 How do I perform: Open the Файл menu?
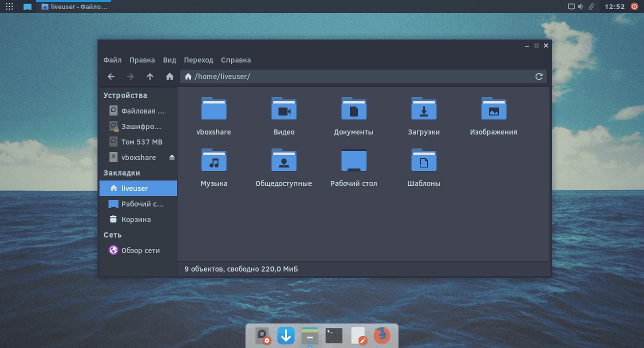click(112, 60)
